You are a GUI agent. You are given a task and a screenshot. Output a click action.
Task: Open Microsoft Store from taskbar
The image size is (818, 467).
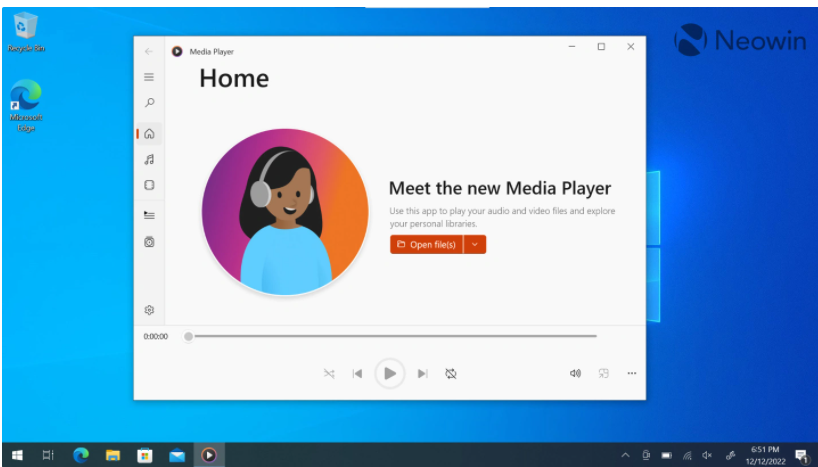point(145,455)
